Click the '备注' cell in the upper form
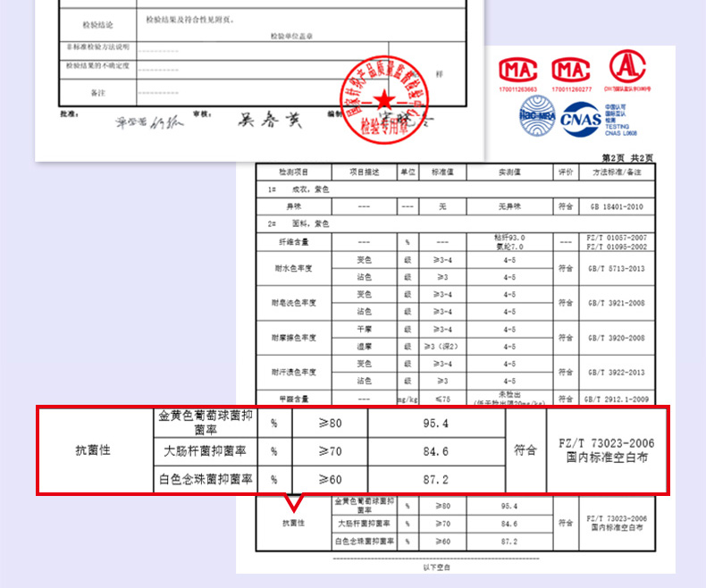Image resolution: width=706 pixels, height=588 pixels. coord(97,93)
